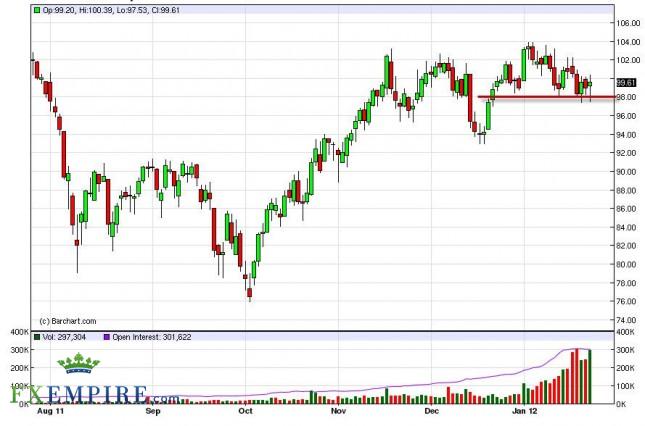Viewport: 645px width, 426px height.
Task: Click the 'Dec' date axis label
Action: [x=432, y=411]
